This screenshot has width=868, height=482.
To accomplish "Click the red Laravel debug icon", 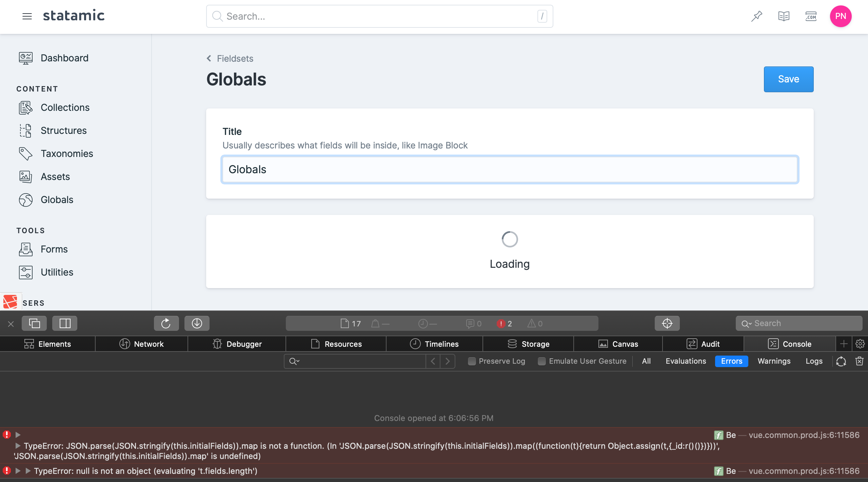I will pyautogui.click(x=10, y=301).
